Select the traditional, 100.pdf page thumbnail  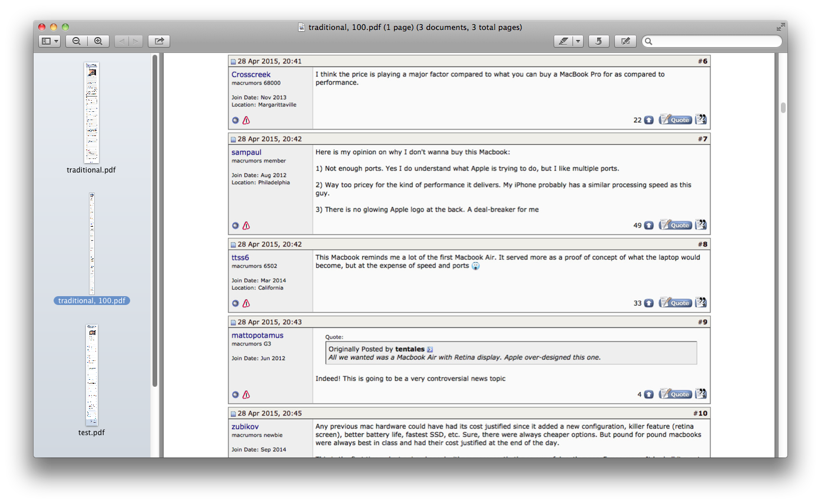(x=92, y=244)
